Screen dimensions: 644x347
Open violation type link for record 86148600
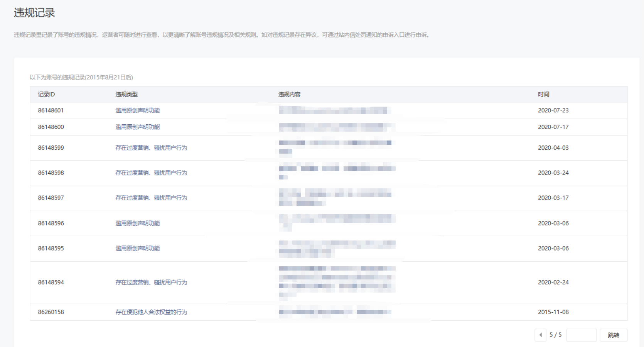tap(137, 127)
